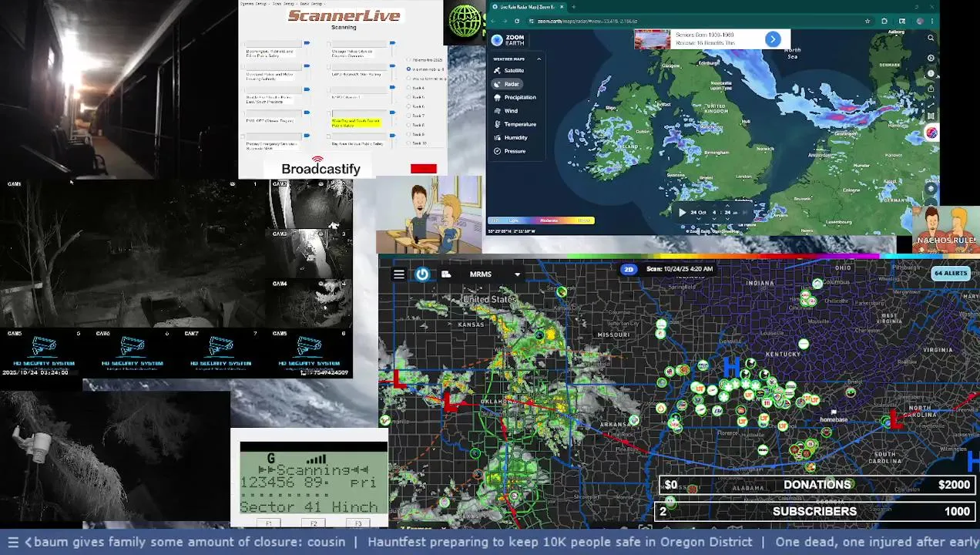Screen dimensions: 980x555
Task: Open layers icon next to MRMS
Action: (446, 274)
